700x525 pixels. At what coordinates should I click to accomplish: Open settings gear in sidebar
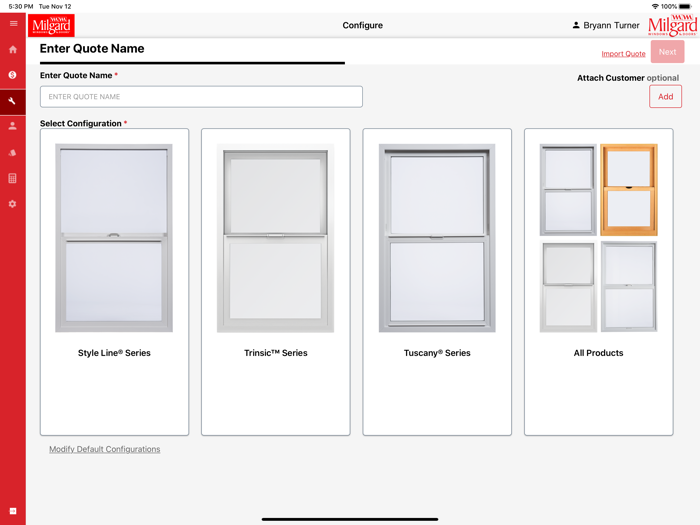[x=13, y=204]
